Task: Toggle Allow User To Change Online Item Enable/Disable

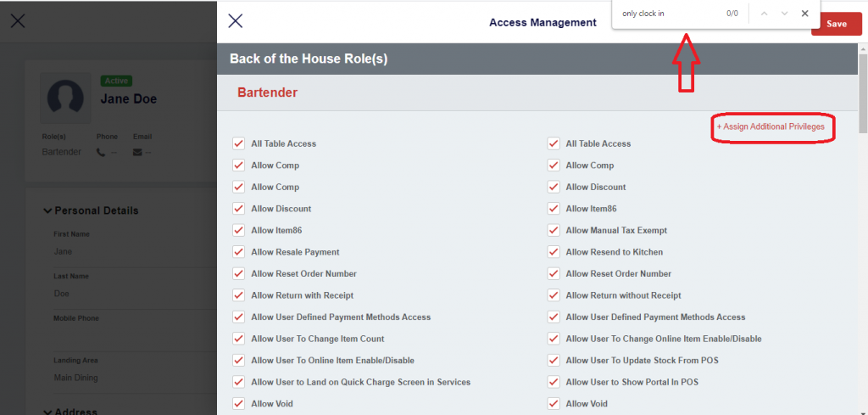Action: pos(553,339)
